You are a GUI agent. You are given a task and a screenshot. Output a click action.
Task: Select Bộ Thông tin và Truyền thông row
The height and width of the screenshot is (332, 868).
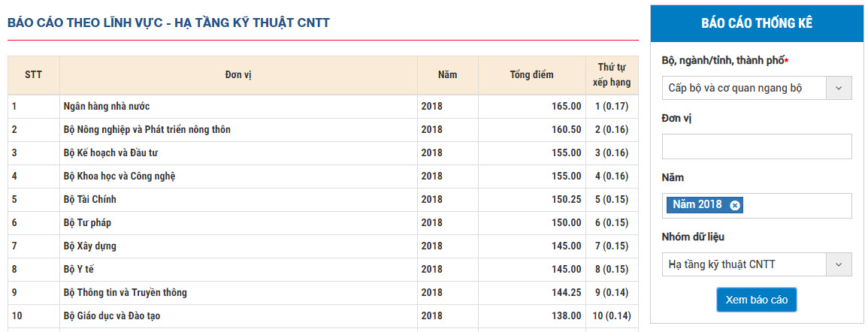point(126,293)
